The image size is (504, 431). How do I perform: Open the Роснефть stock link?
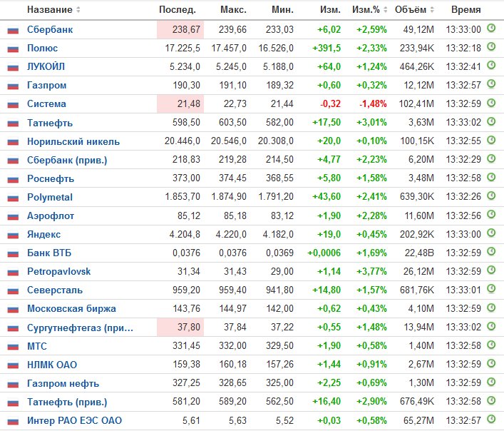pos(51,179)
